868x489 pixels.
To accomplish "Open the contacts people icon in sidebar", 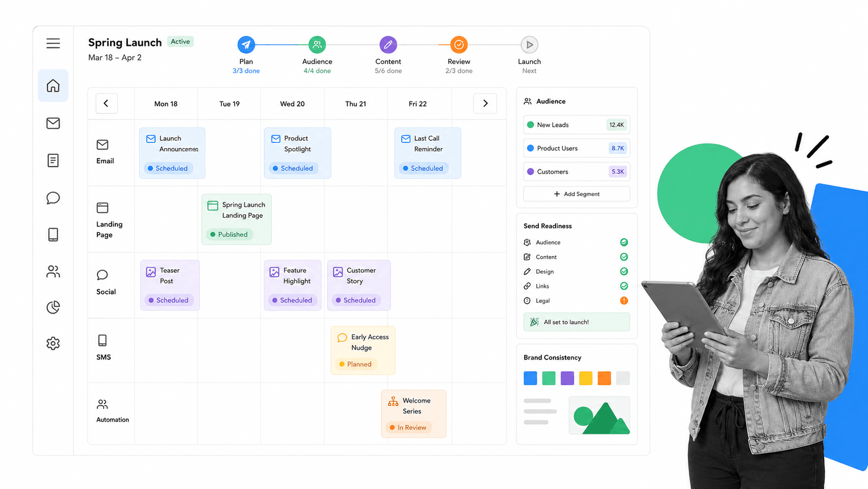I will coord(53,271).
